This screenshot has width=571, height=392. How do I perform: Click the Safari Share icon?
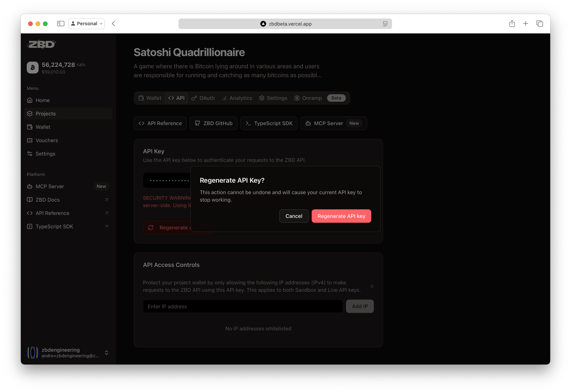512,24
